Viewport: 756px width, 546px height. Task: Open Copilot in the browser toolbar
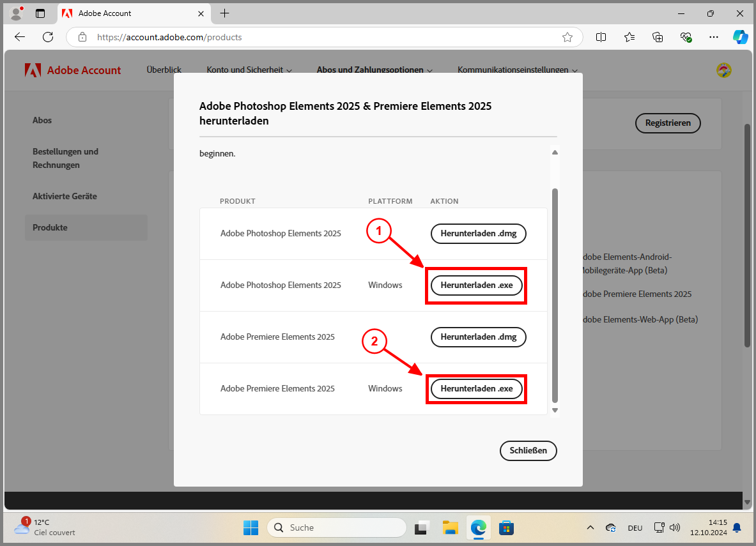click(x=740, y=36)
